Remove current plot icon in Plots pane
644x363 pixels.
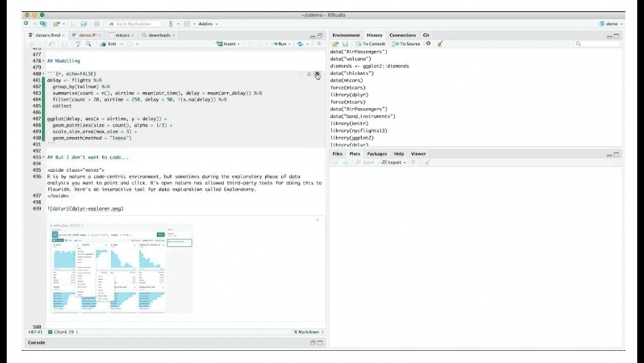(413, 162)
